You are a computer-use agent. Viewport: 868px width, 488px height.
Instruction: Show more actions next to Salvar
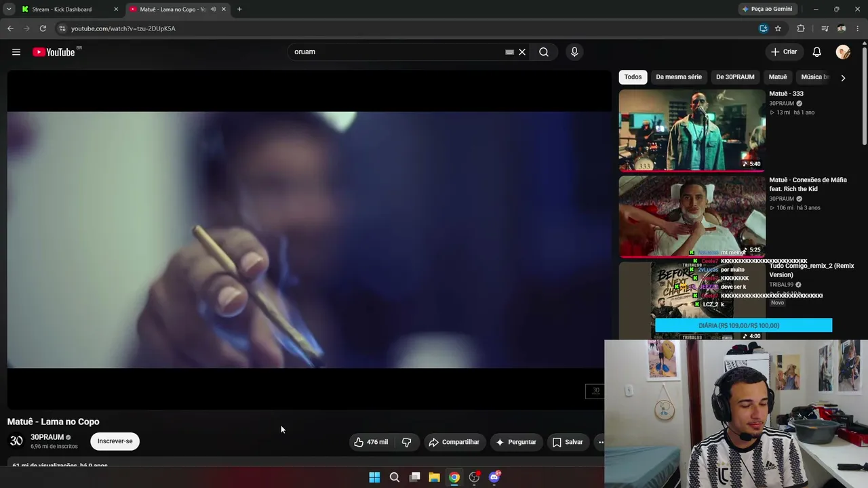[599, 442]
